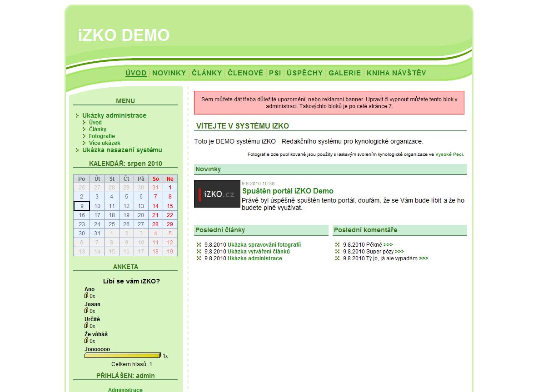Vote Jooooooo in the poll
538x392 pixels.
click(97, 349)
